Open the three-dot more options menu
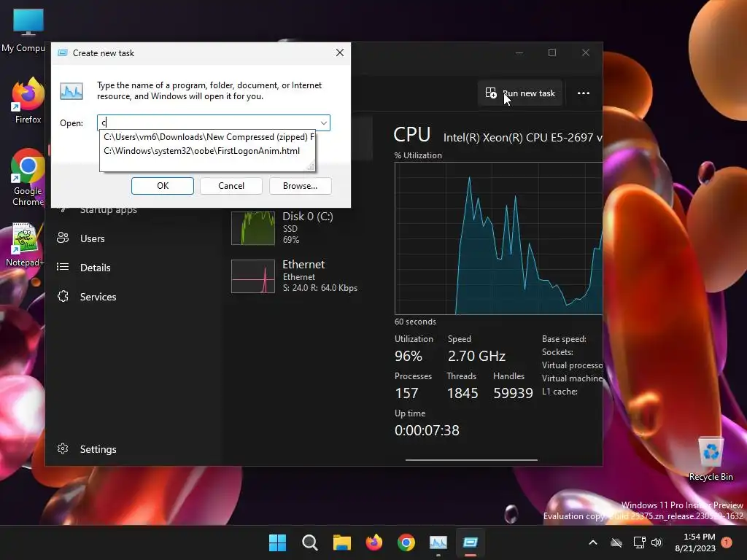Image resolution: width=747 pixels, height=560 pixels. (584, 93)
